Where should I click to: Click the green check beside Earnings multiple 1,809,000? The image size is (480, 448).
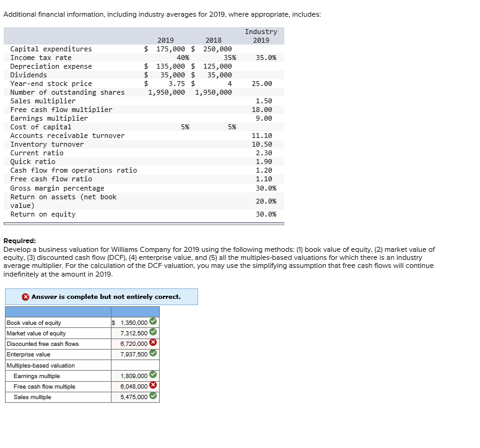(153, 374)
